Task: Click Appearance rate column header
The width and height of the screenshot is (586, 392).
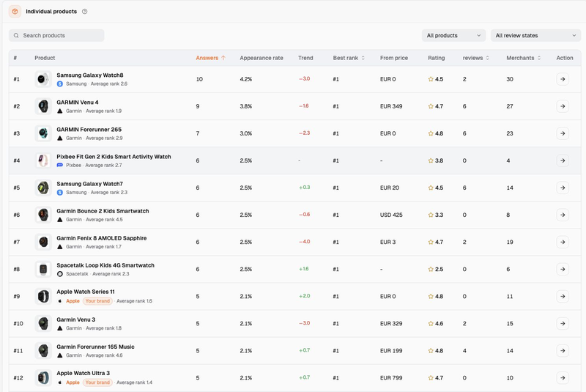Action: tap(262, 58)
